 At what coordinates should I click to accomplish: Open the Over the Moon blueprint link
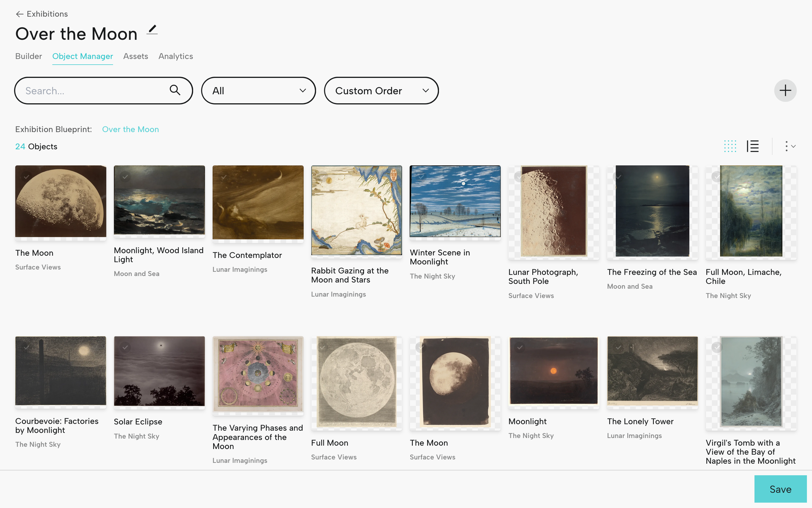tap(131, 129)
